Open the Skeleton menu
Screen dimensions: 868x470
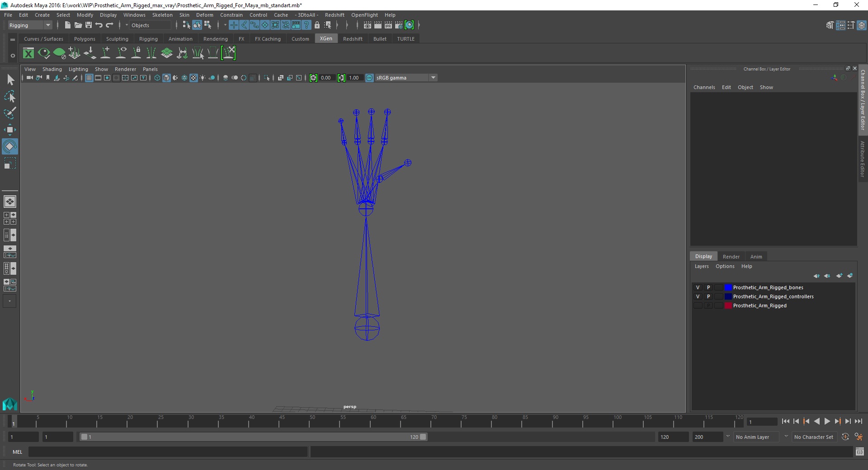162,15
